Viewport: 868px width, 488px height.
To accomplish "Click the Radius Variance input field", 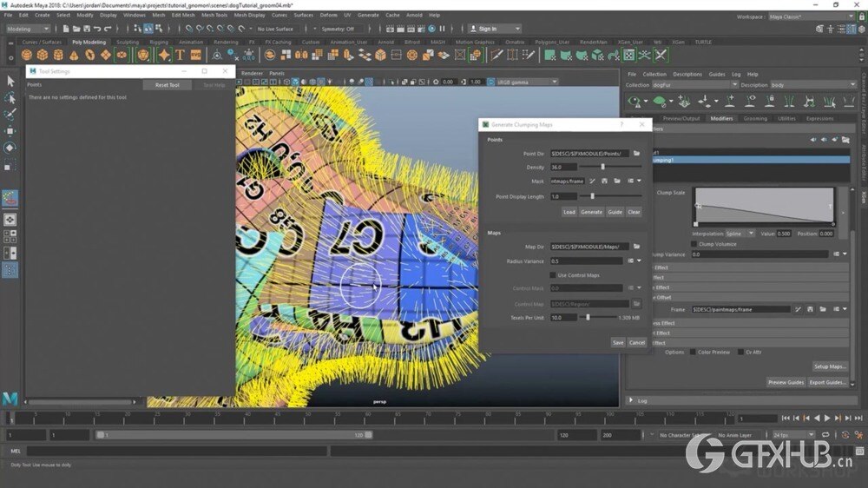I will (586, 260).
